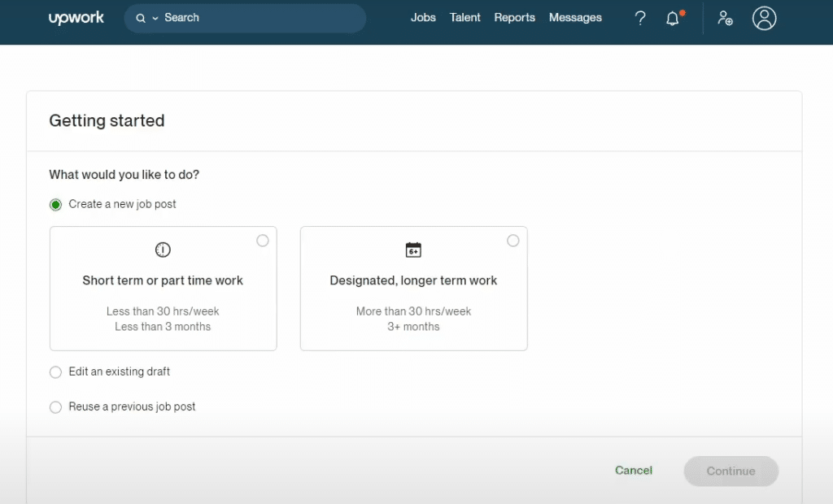
Task: Select Create a new job post
Action: (x=55, y=204)
